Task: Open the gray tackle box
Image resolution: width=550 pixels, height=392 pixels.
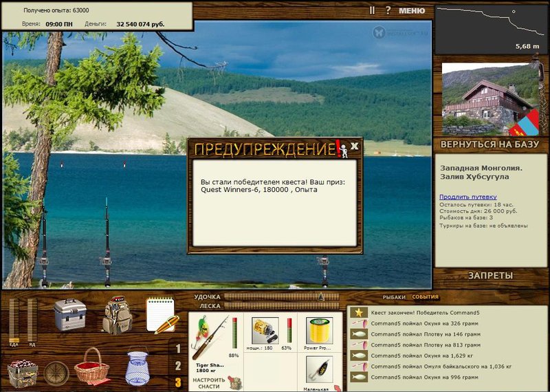Action: tap(70, 314)
